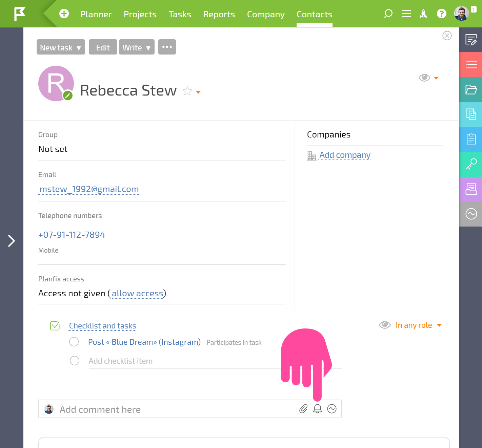This screenshot has height=448, width=482.
Task: Open the clipboard icon in the right sidebar
Action: [x=471, y=139]
